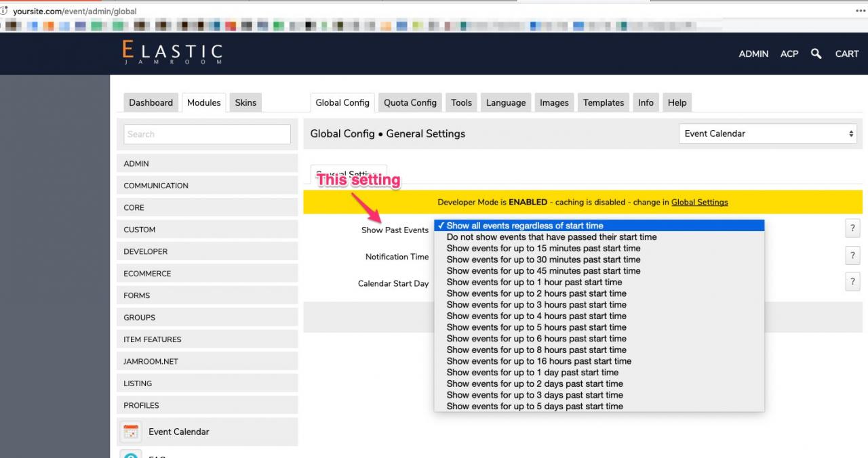Open the Event Calendar module selector dropdown
Viewport: 868px width, 458px height.
point(768,133)
